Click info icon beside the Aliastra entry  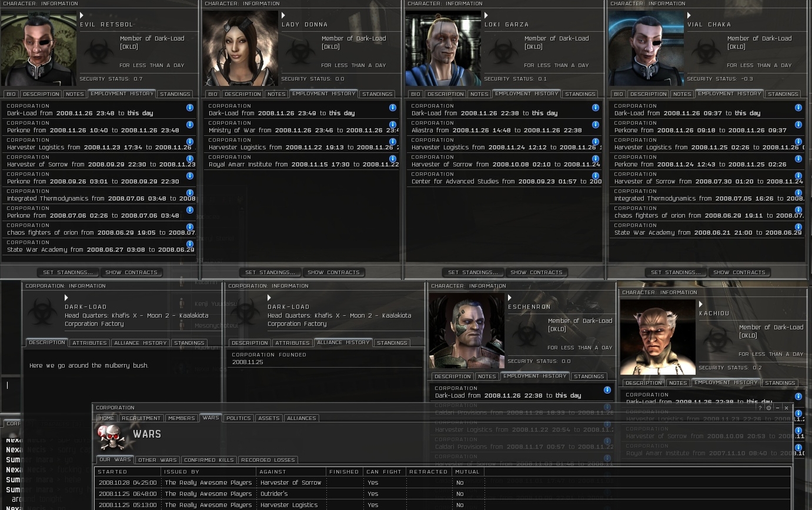click(x=596, y=125)
